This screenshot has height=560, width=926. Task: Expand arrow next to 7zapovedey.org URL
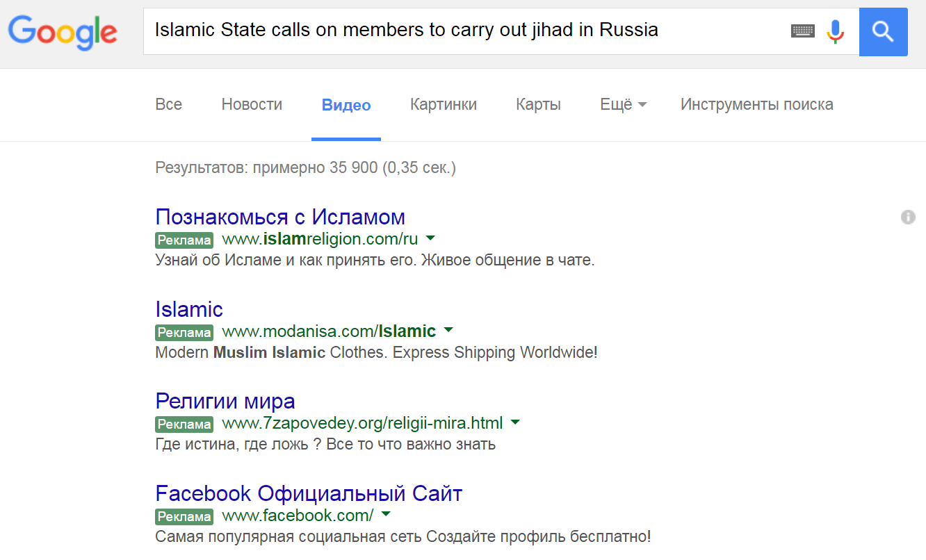click(515, 422)
